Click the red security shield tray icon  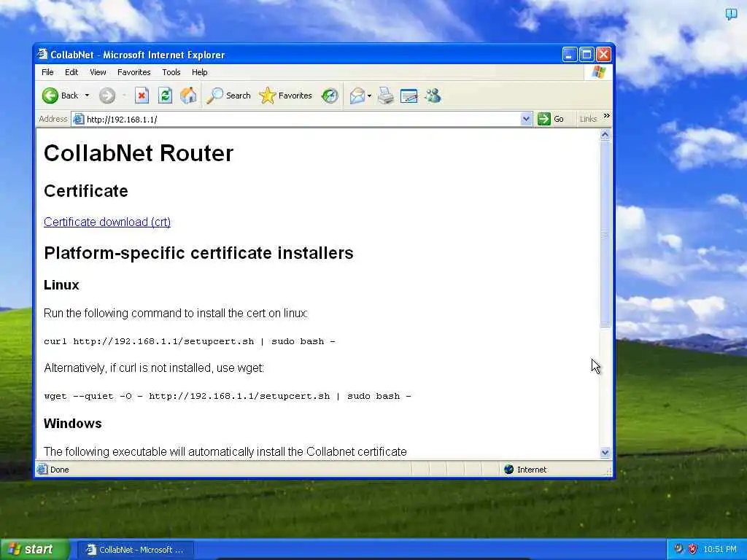693,550
